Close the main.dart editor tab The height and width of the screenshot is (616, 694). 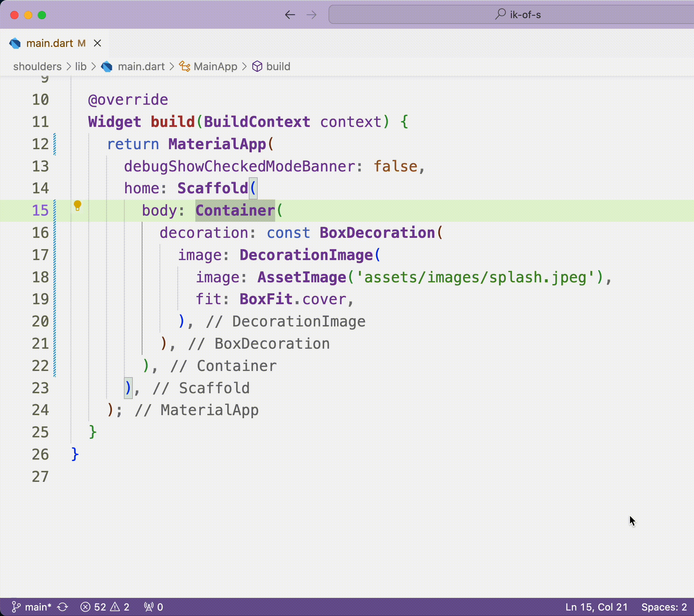pyautogui.click(x=98, y=43)
